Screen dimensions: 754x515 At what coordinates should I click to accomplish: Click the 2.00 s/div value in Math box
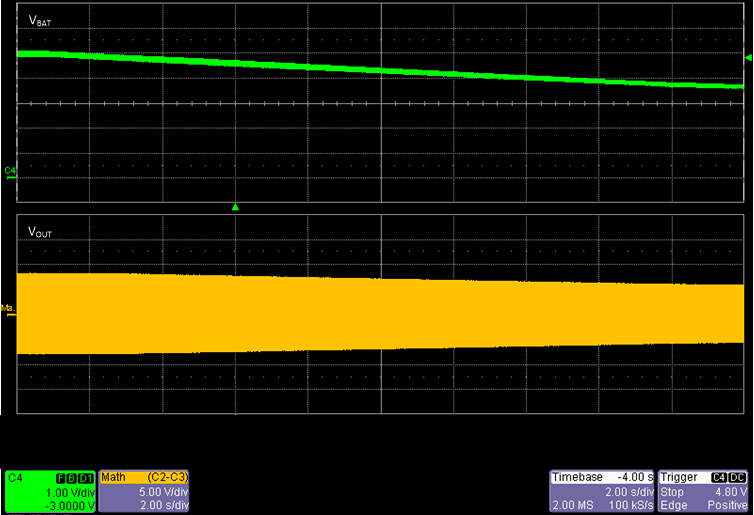[164, 505]
